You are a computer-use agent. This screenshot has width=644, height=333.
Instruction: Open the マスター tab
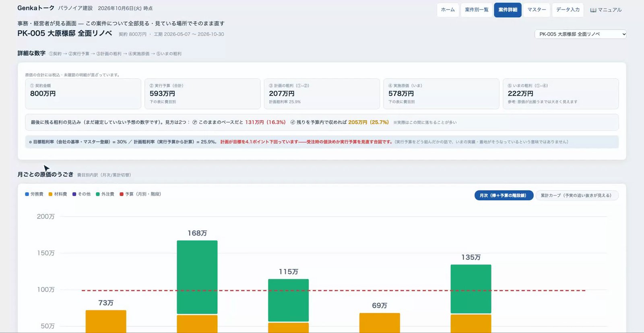pos(537,10)
